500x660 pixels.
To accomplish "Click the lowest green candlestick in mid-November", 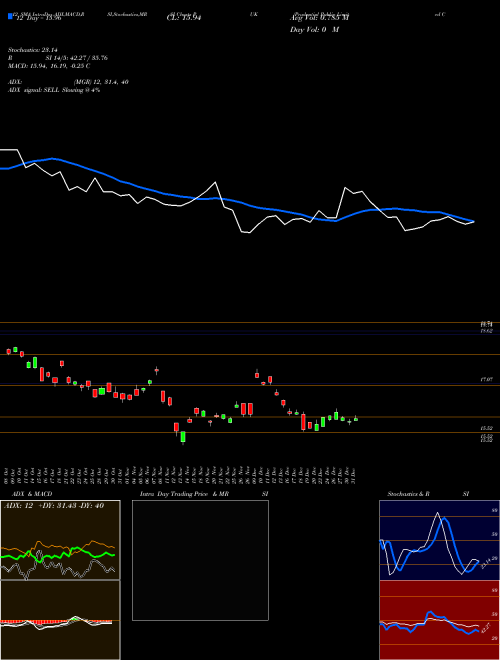I will point(183,437).
